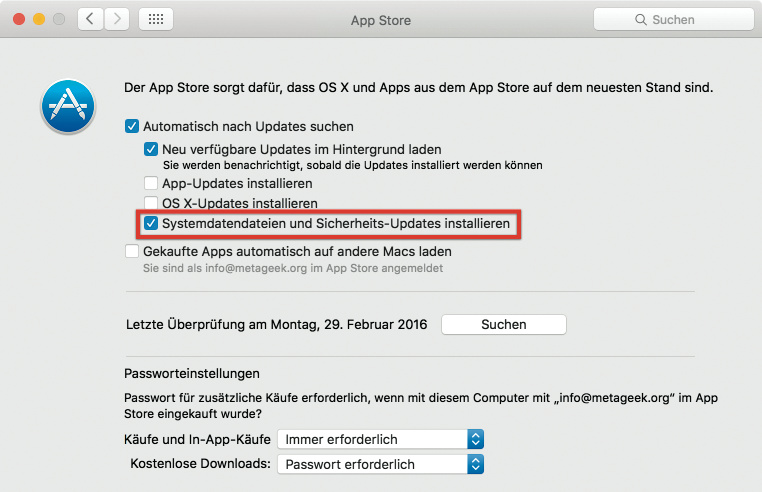Enable Gekaufte Apps automatisch laden checkbox
The height and width of the screenshot is (492, 762).
point(132,252)
